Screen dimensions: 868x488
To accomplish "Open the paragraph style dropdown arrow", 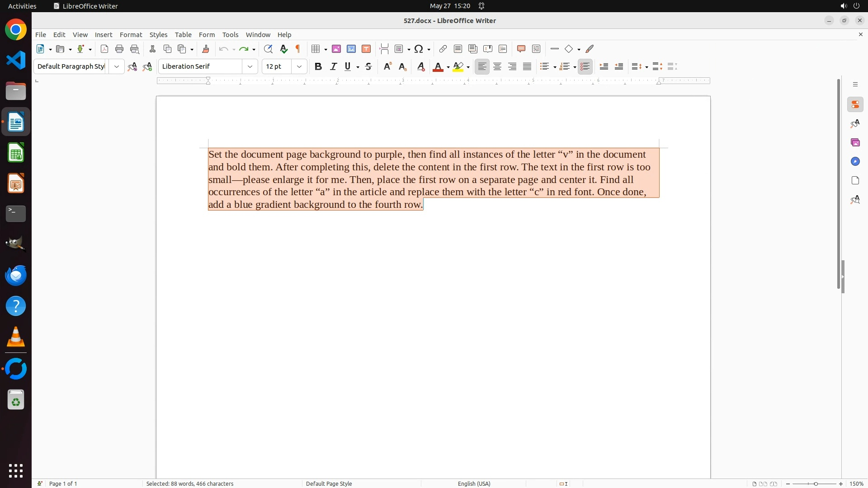I will (x=117, y=66).
